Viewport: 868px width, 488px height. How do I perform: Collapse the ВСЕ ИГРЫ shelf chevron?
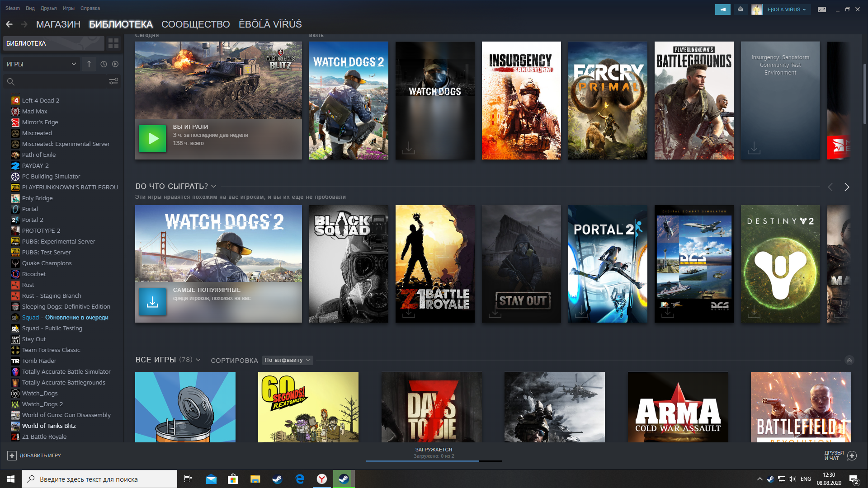[x=849, y=360]
